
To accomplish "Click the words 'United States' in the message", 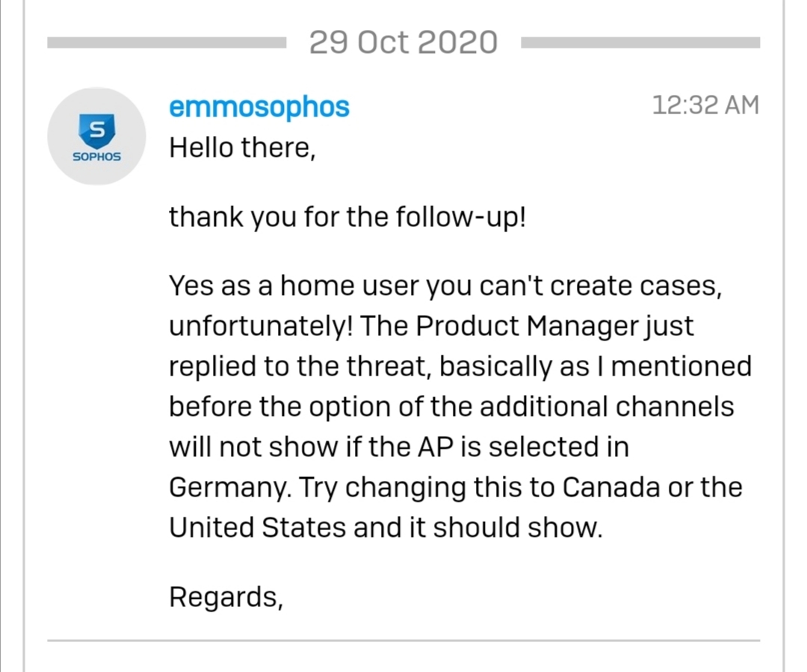I will click(x=257, y=528).
